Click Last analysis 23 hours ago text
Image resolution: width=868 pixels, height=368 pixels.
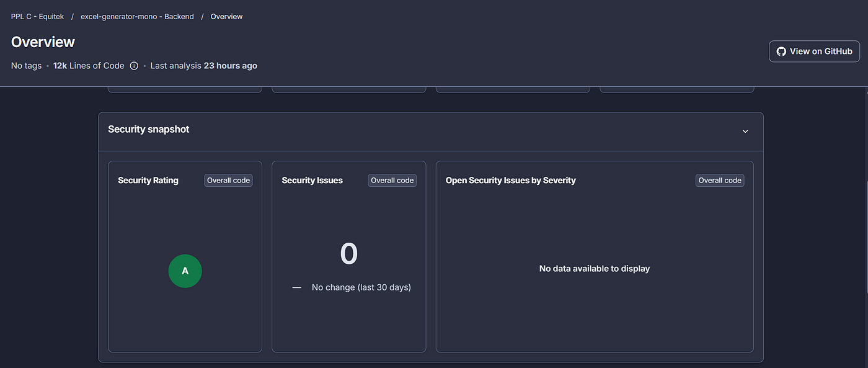(x=204, y=66)
